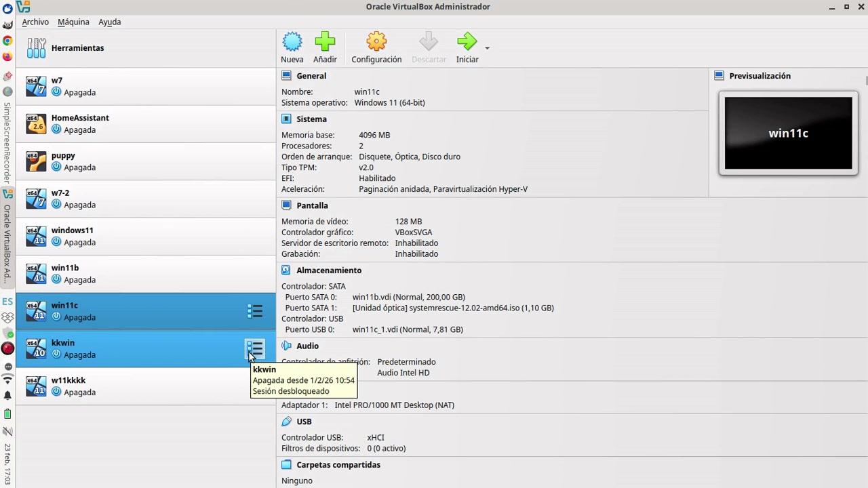Click the Grabación value Inhabilitado
The image size is (868, 488).
(x=416, y=254)
